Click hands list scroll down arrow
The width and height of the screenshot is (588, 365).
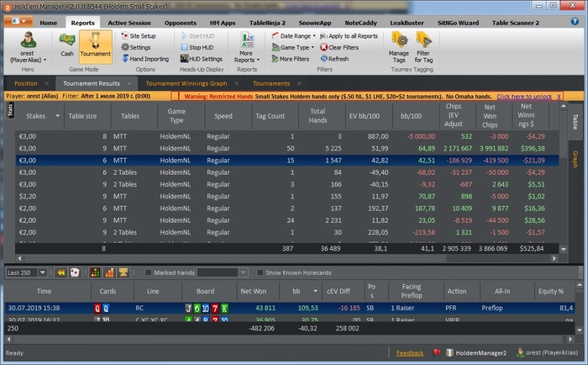coord(580,331)
